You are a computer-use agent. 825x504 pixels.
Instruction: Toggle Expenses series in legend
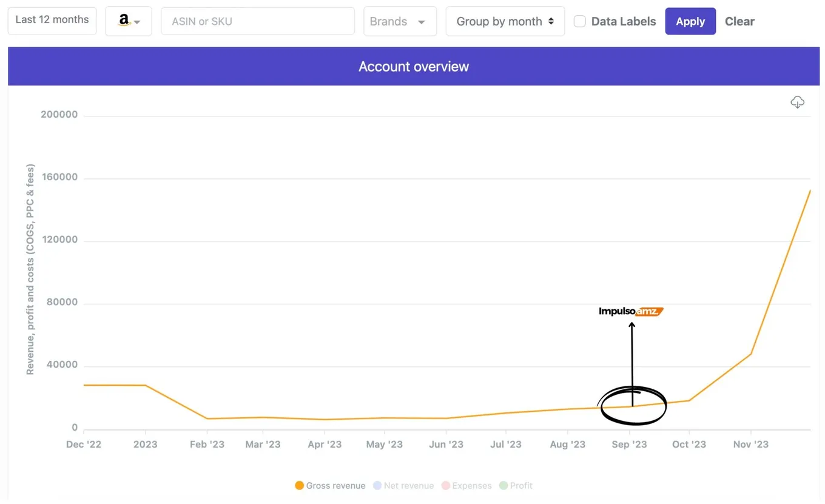(x=466, y=485)
